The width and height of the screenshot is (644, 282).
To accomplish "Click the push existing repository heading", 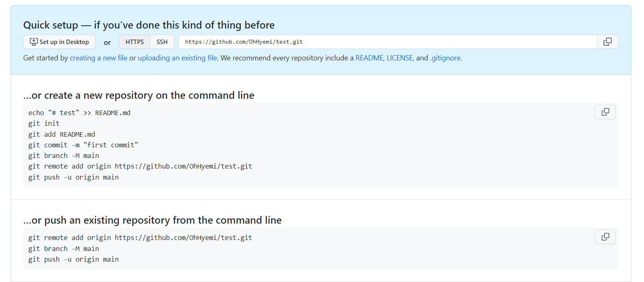I will tap(152, 220).
